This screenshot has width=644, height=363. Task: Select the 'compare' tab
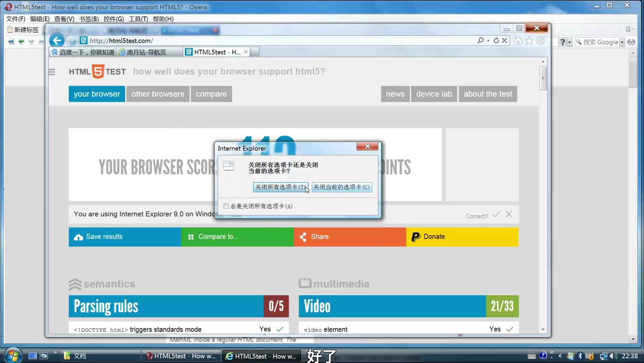pyautogui.click(x=211, y=94)
